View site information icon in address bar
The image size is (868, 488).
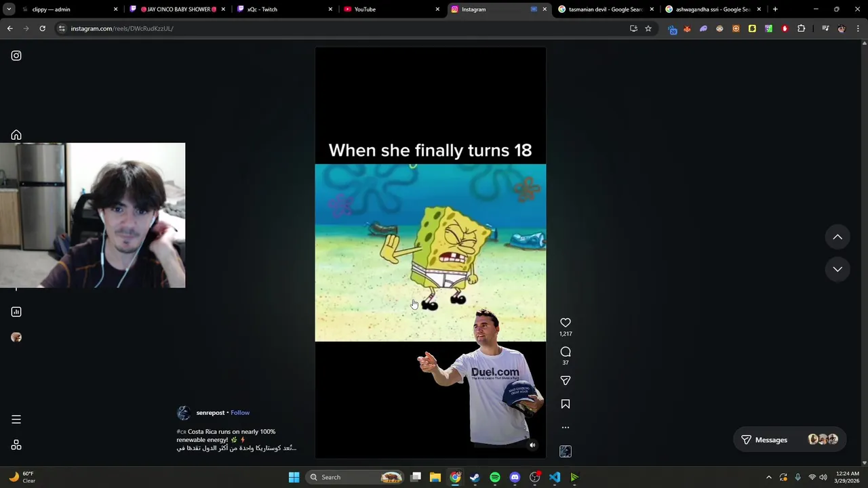click(x=62, y=28)
